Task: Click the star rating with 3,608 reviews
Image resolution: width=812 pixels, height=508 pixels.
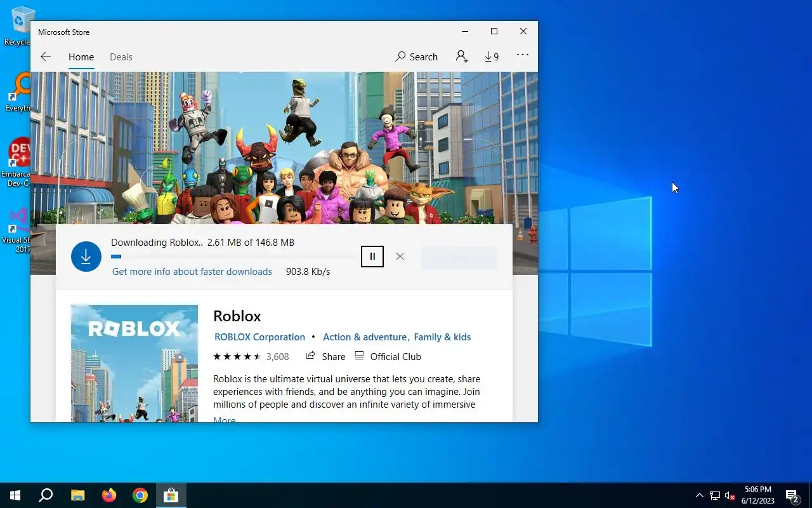Action: (251, 357)
